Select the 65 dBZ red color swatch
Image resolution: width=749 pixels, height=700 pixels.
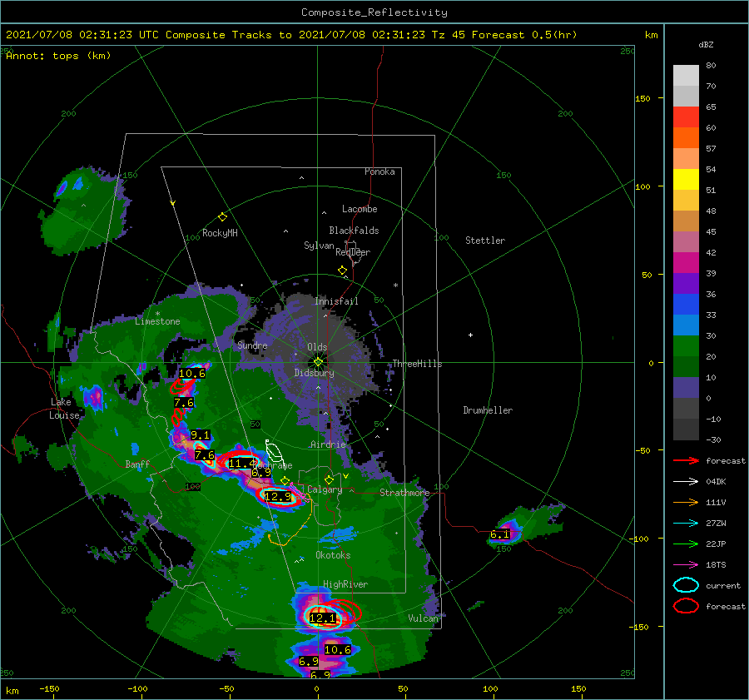[686, 117]
